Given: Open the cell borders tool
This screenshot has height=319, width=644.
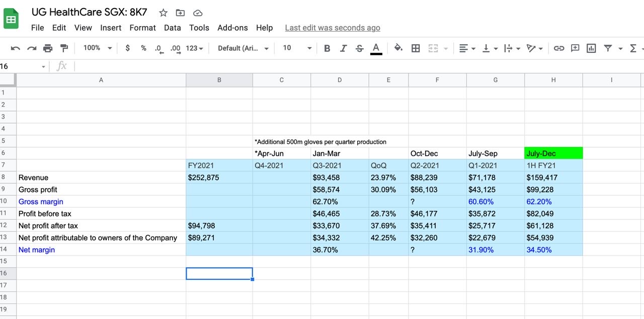Looking at the screenshot, I should 416,48.
